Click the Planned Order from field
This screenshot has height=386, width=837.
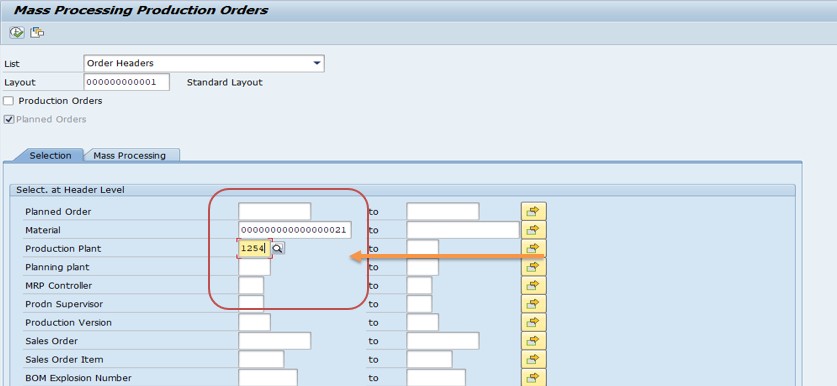(x=274, y=211)
